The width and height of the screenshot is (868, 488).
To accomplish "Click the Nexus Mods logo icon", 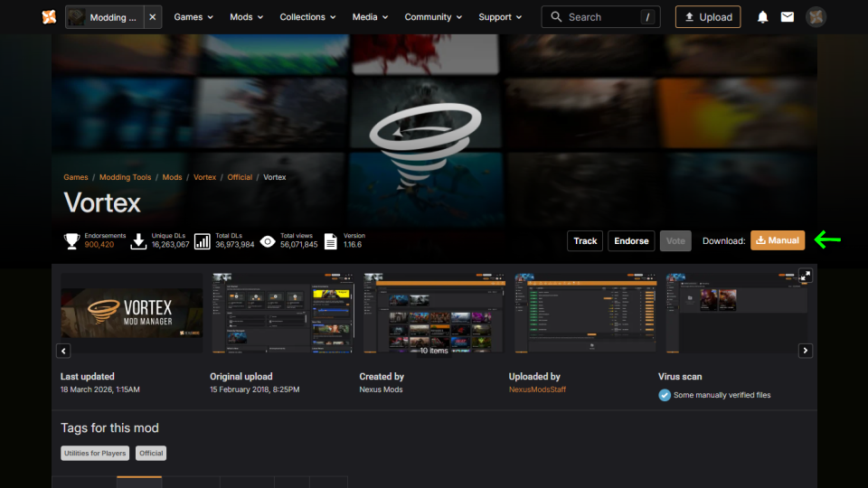I will 49,17.
